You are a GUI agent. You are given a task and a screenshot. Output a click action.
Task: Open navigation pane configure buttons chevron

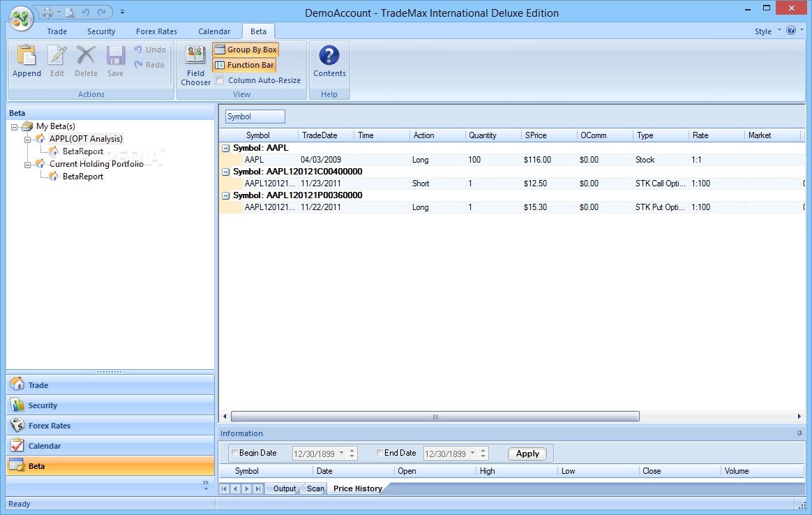coord(206,486)
